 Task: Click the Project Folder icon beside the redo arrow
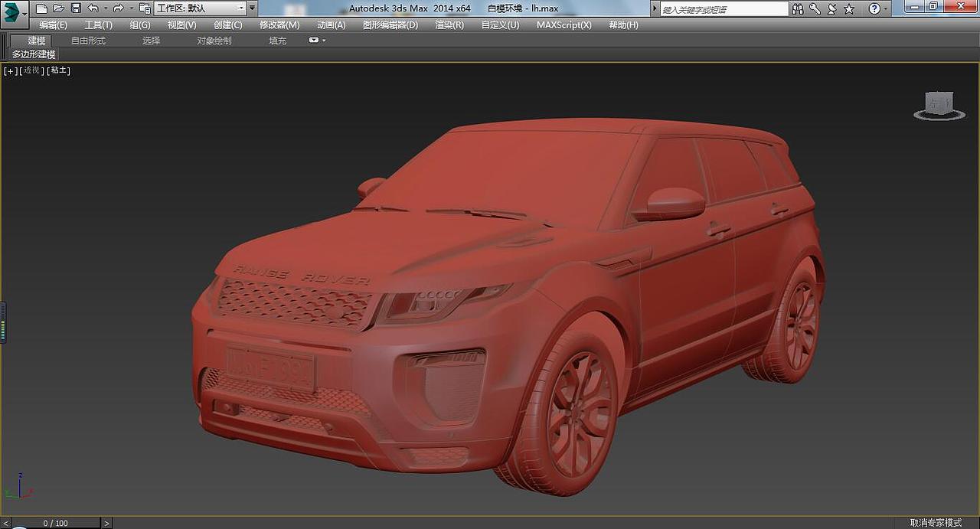click(145, 8)
